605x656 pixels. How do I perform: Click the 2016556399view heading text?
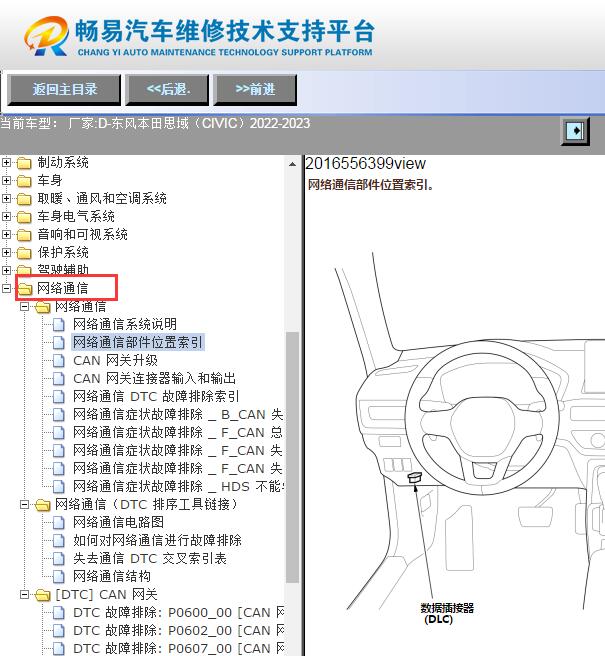[x=365, y=164]
